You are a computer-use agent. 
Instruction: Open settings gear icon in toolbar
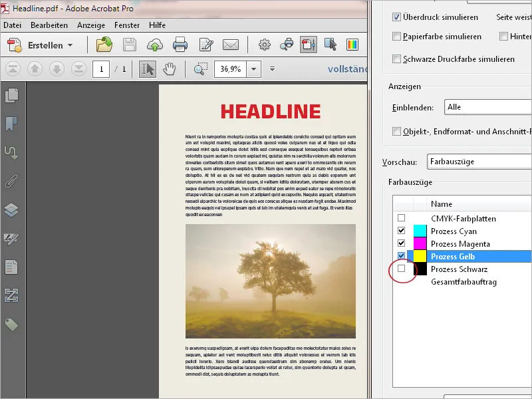coord(265,45)
